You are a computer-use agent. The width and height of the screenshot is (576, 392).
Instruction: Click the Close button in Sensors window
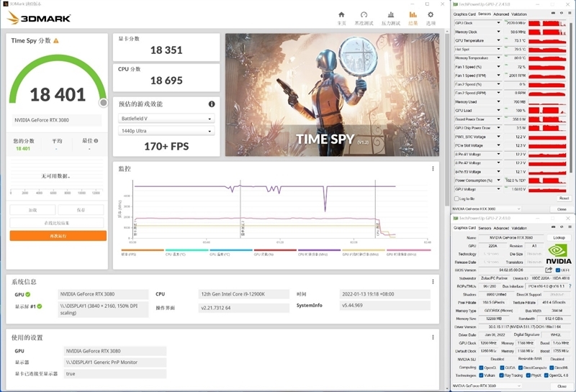pos(562,209)
